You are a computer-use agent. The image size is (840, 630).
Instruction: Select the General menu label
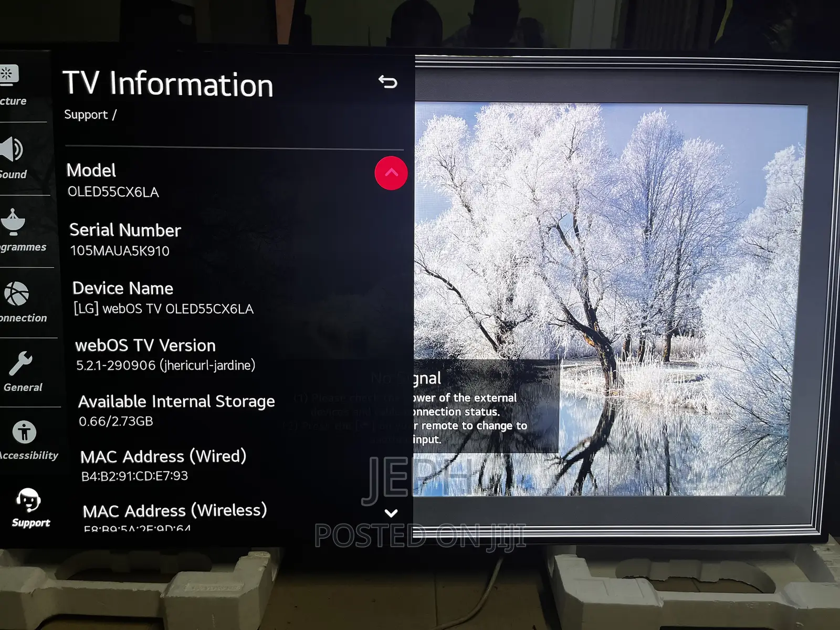(23, 387)
